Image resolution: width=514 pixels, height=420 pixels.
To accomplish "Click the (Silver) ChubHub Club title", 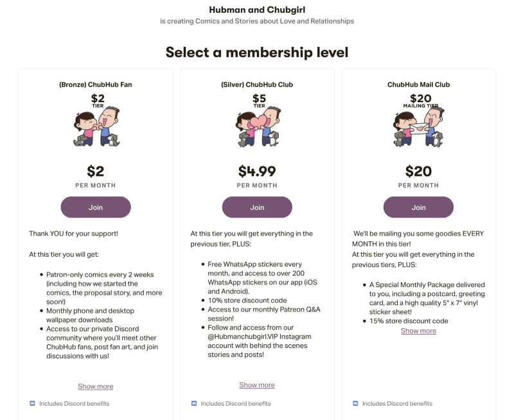I will pos(257,85).
